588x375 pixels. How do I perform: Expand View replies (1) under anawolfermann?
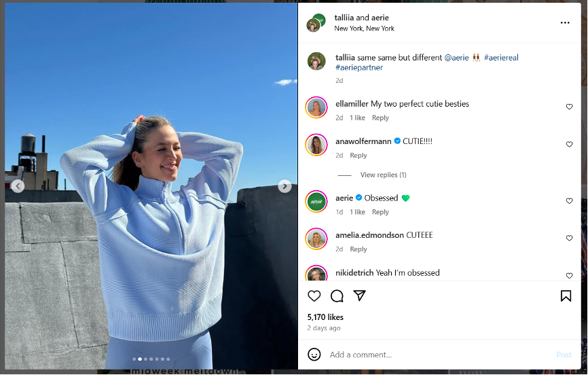[x=383, y=175]
